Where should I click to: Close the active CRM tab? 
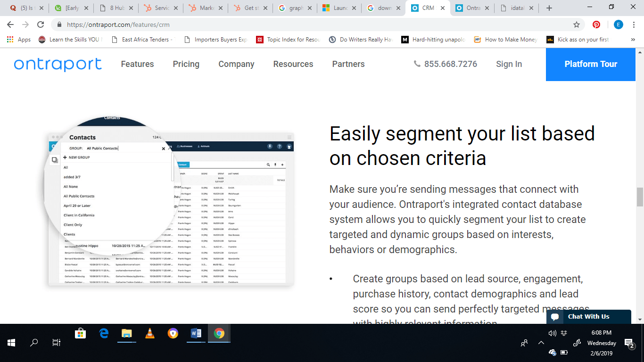point(442,8)
